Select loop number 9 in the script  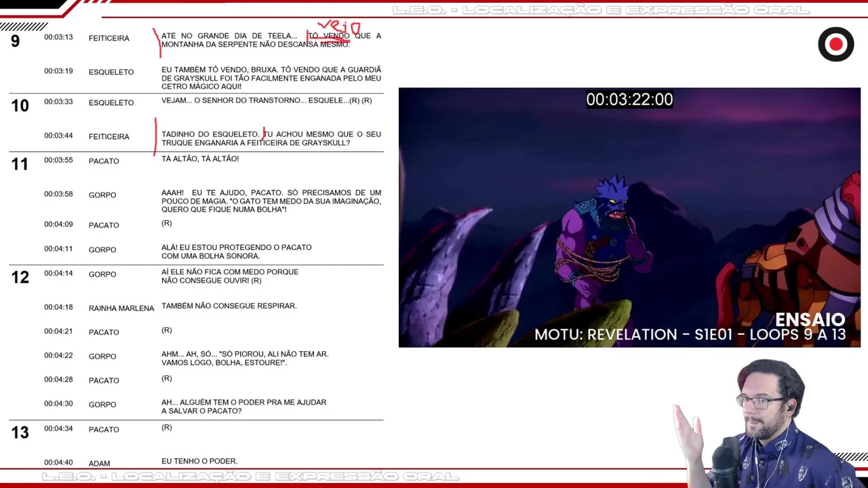point(16,41)
